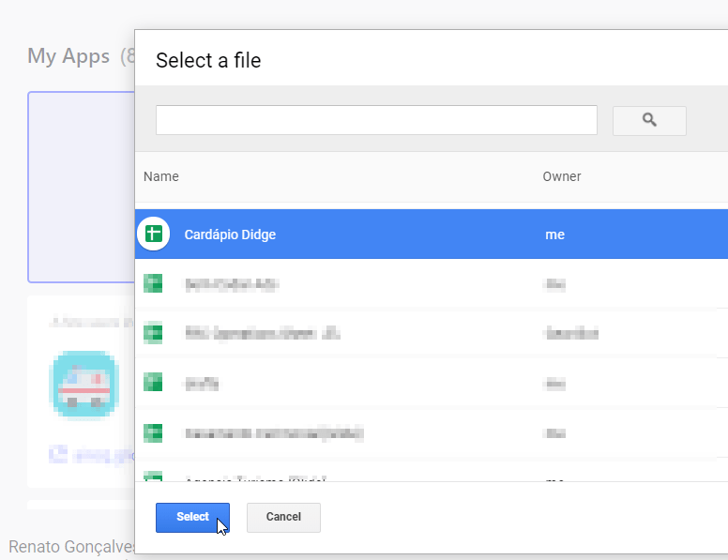Click the 'Select a file' dialog title

pos(208,61)
